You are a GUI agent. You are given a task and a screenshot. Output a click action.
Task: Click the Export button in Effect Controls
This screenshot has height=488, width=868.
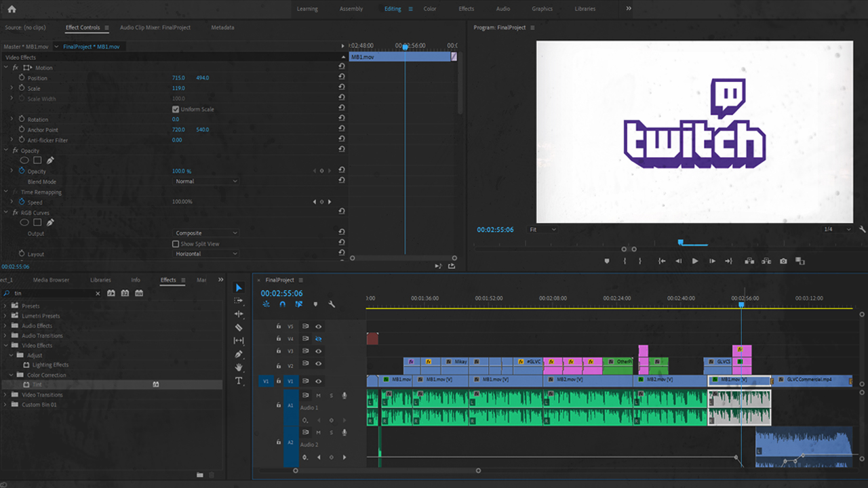pyautogui.click(x=452, y=266)
